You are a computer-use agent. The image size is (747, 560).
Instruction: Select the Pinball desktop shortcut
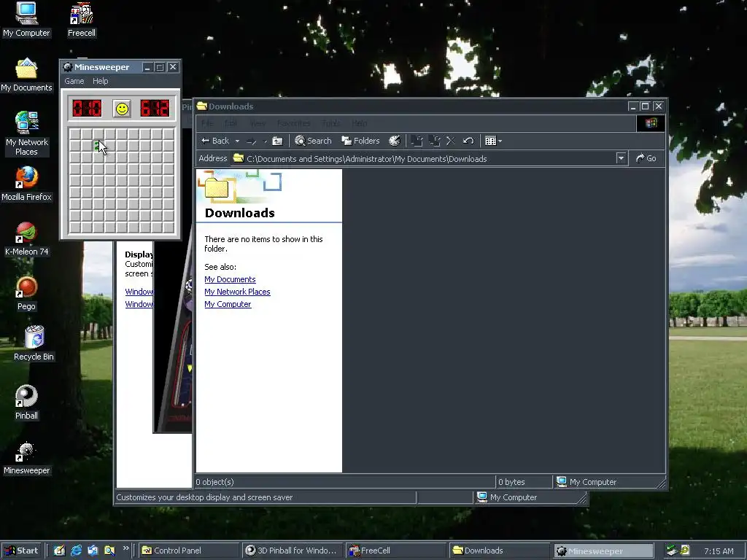(26, 402)
